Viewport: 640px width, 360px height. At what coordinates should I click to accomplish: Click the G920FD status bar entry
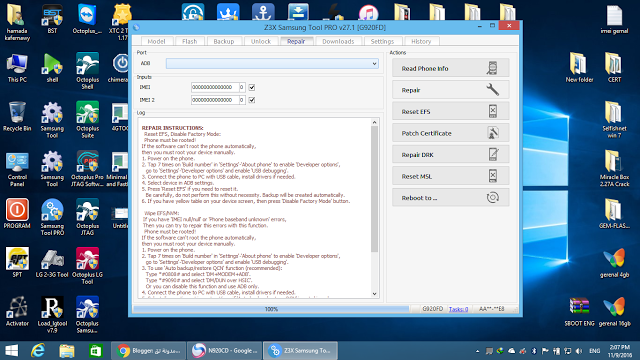(x=433, y=309)
